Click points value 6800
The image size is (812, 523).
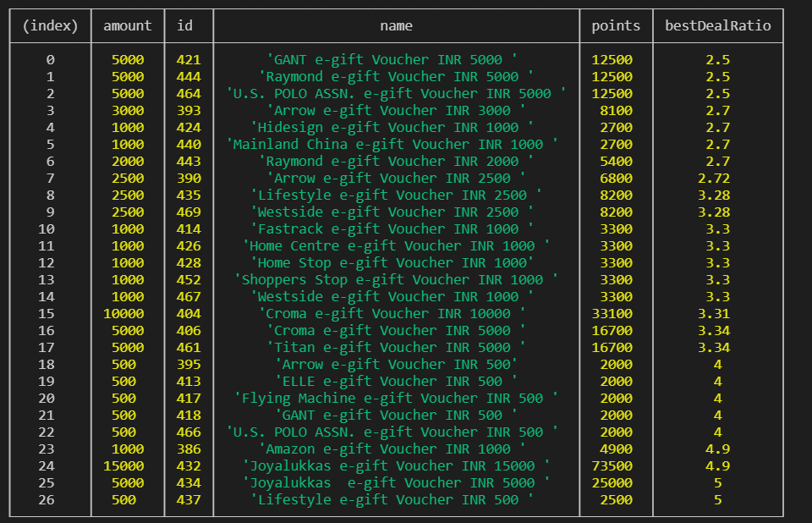(x=617, y=179)
